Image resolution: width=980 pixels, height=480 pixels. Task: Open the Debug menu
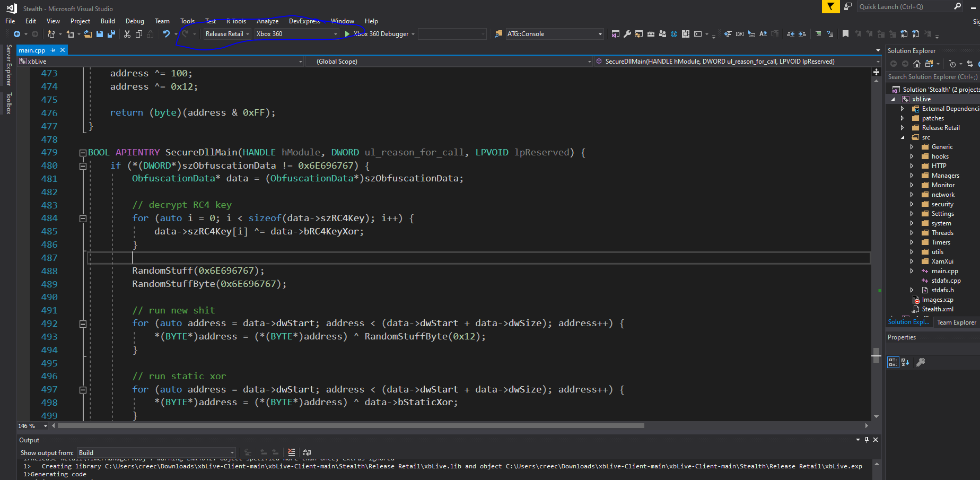135,21
